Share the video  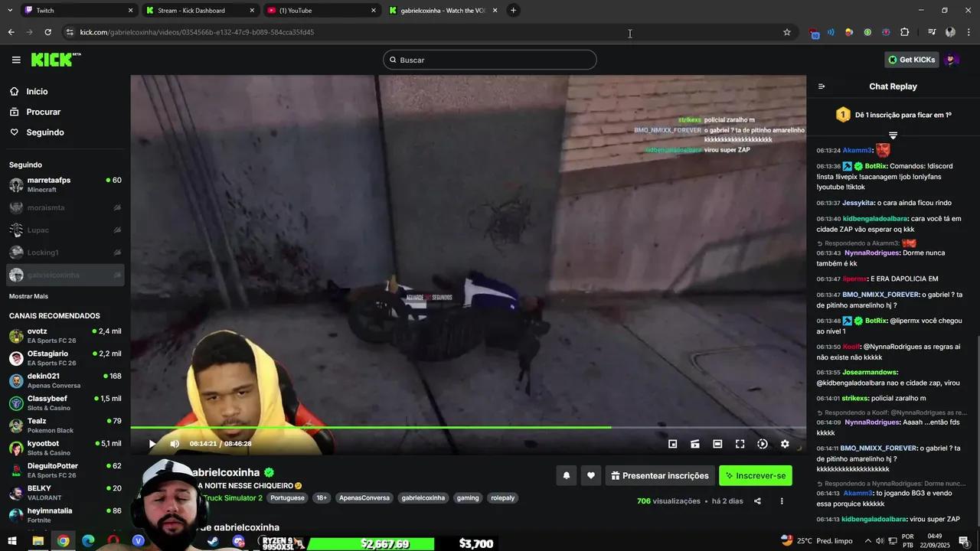[757, 501]
